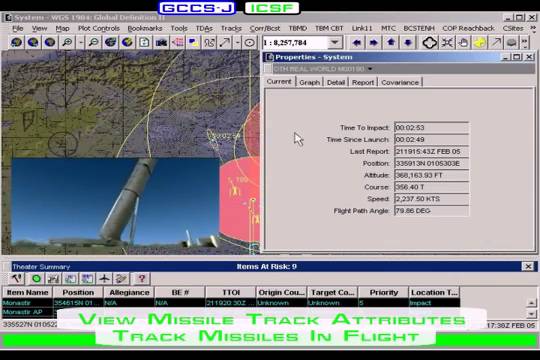Click the yellow aircraft icon
The width and height of the screenshot is (540, 360).
479,42
